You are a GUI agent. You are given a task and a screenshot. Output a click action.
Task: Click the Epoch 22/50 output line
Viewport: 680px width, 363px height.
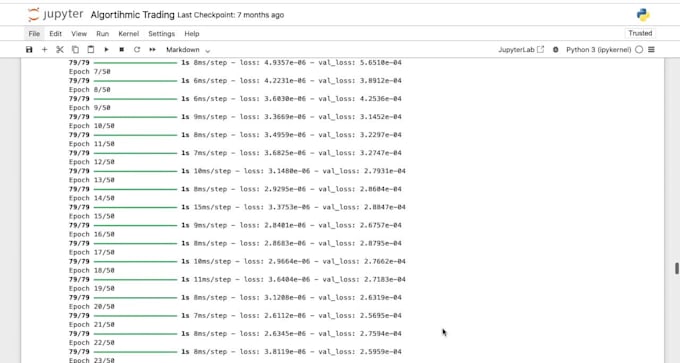tap(92, 343)
